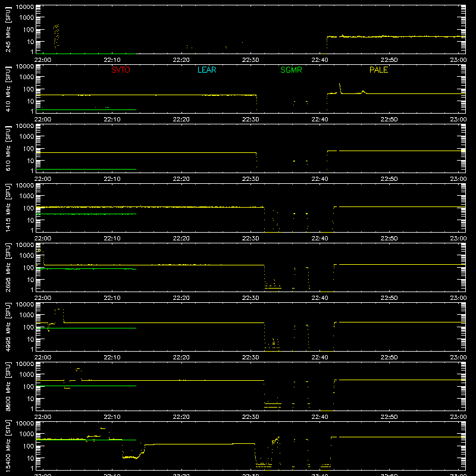Click 22:10 time label under 410 MHz plot
The image size is (476, 476).
click(x=112, y=120)
